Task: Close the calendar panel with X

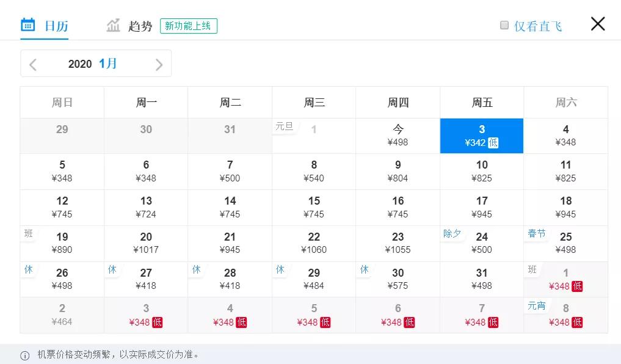Action: point(598,24)
